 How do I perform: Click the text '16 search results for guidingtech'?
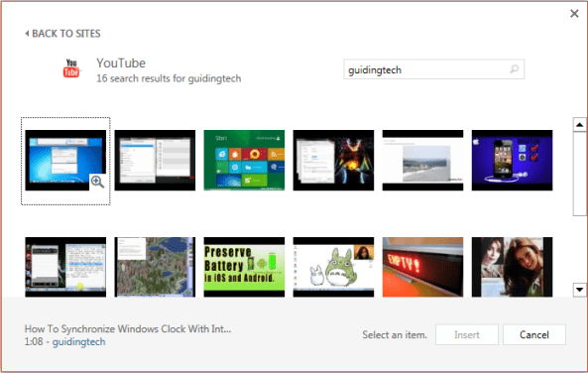pyautogui.click(x=169, y=78)
